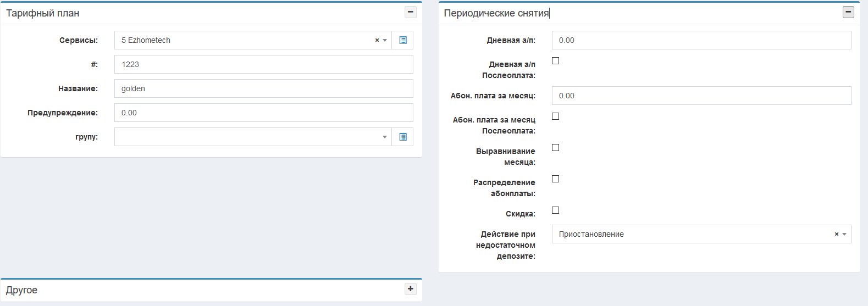Collapse the Тарифный план panel

tap(411, 12)
